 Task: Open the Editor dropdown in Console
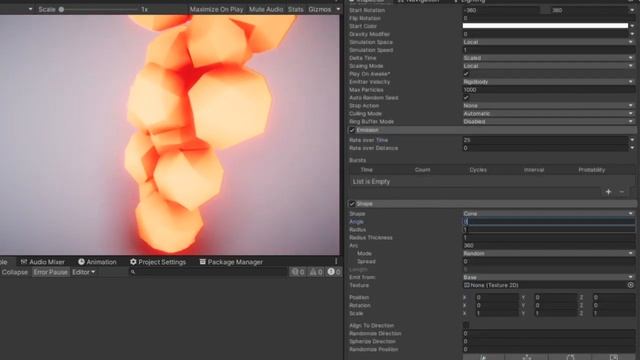point(84,272)
